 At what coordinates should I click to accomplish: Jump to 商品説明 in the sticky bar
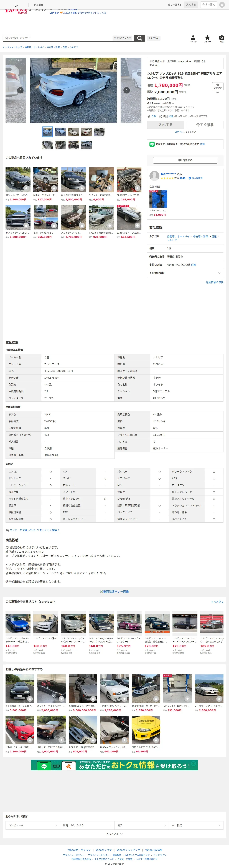pos(38,5)
